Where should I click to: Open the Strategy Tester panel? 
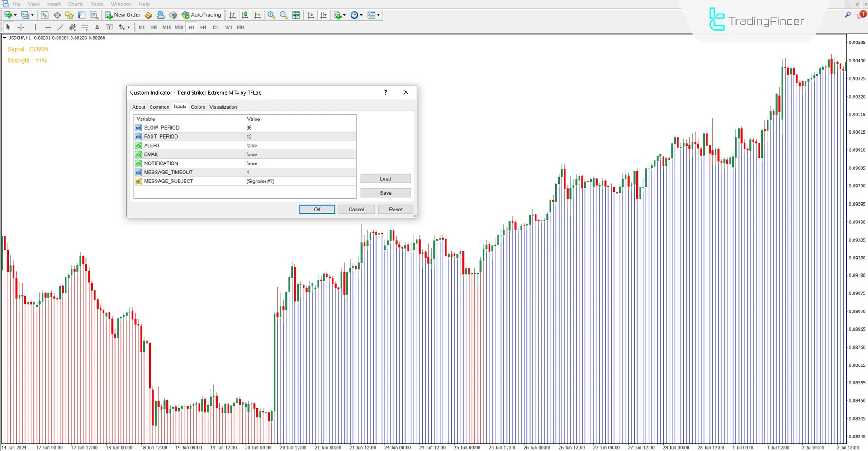pyautogui.click(x=95, y=15)
